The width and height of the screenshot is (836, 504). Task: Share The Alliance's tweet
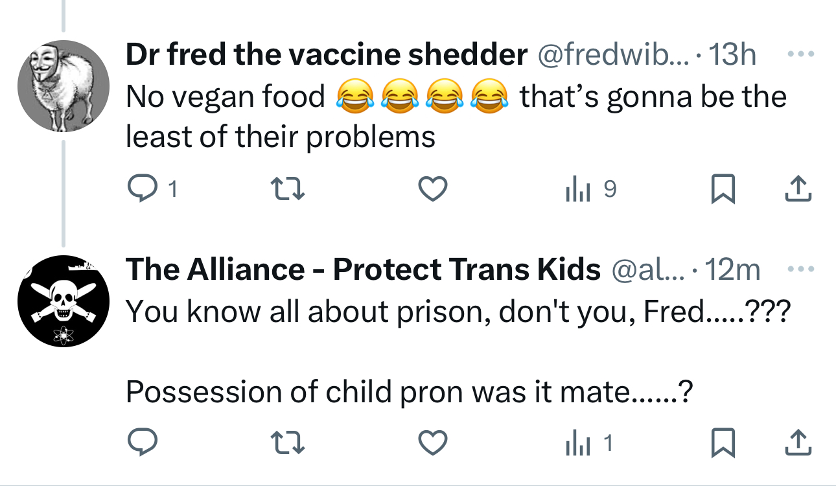798,442
